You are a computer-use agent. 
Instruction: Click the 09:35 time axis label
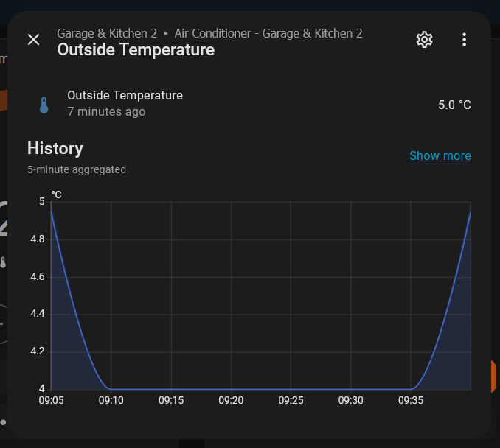point(410,400)
